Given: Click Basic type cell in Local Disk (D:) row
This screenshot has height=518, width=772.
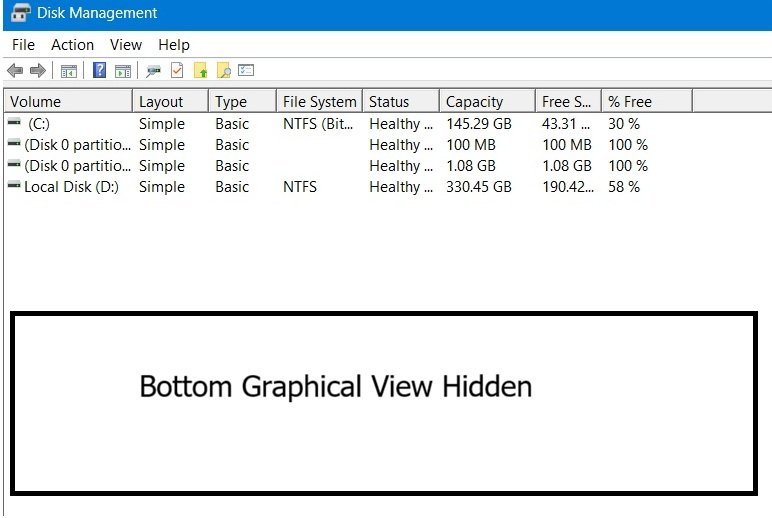Looking at the screenshot, I should (232, 187).
